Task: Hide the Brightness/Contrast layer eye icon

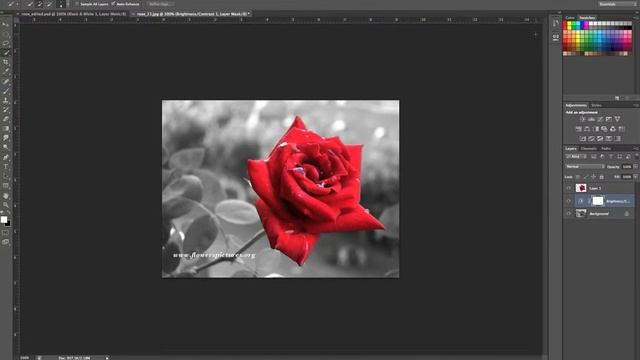Action: (569, 201)
